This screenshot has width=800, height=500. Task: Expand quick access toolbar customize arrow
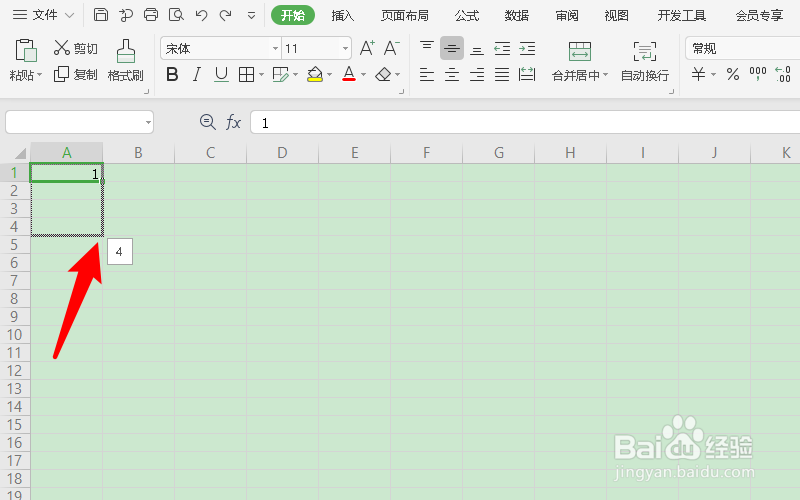[251, 15]
